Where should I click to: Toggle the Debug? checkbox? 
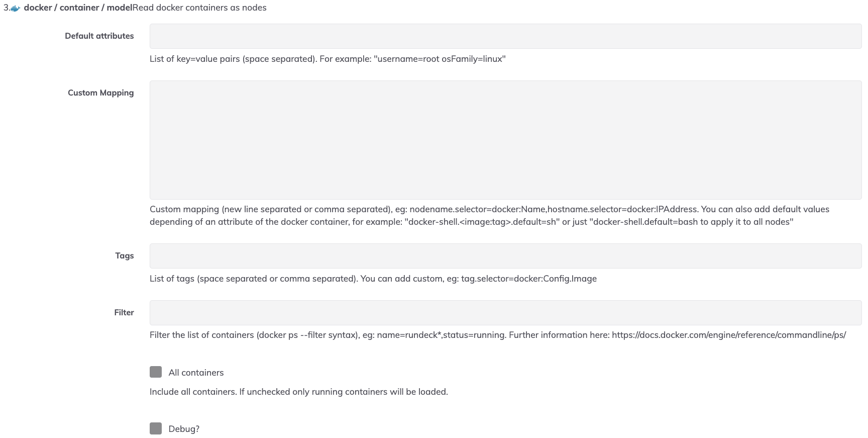click(156, 428)
